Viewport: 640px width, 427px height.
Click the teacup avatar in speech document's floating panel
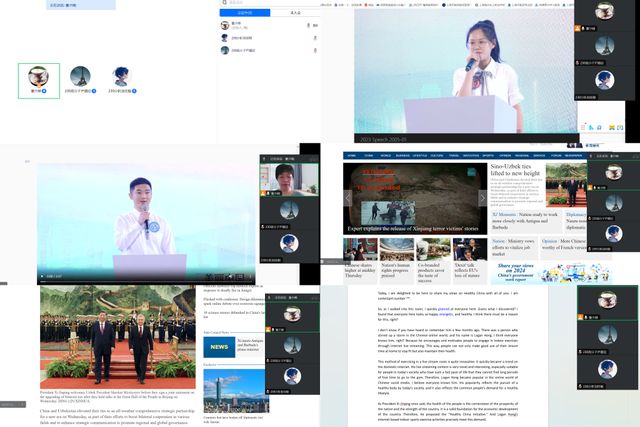coord(607,300)
